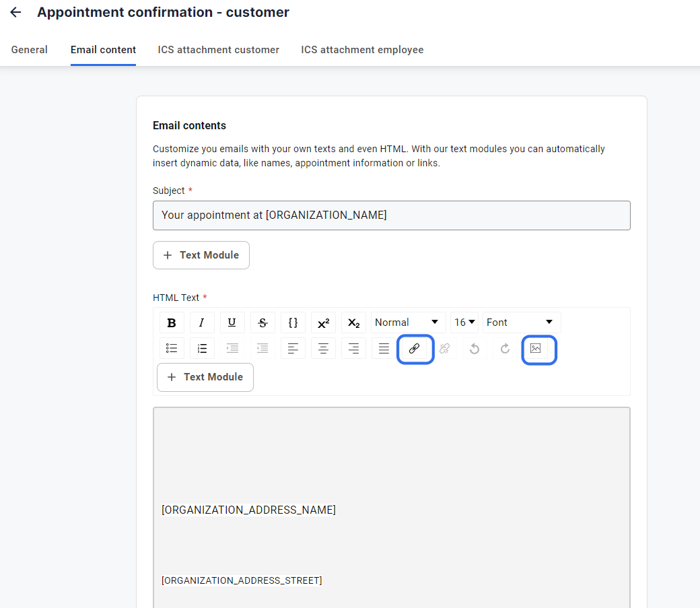Undo the last edit
The width and height of the screenshot is (700, 608).
pyautogui.click(x=475, y=349)
